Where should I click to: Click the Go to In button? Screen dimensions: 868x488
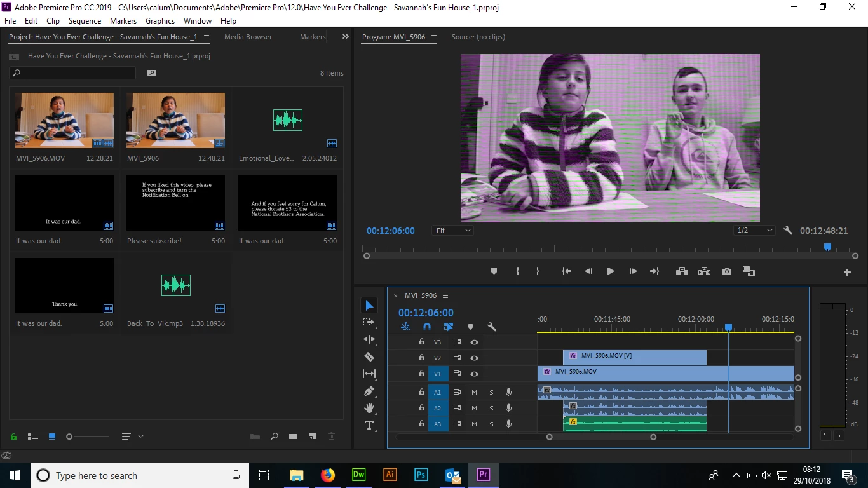[x=567, y=271]
